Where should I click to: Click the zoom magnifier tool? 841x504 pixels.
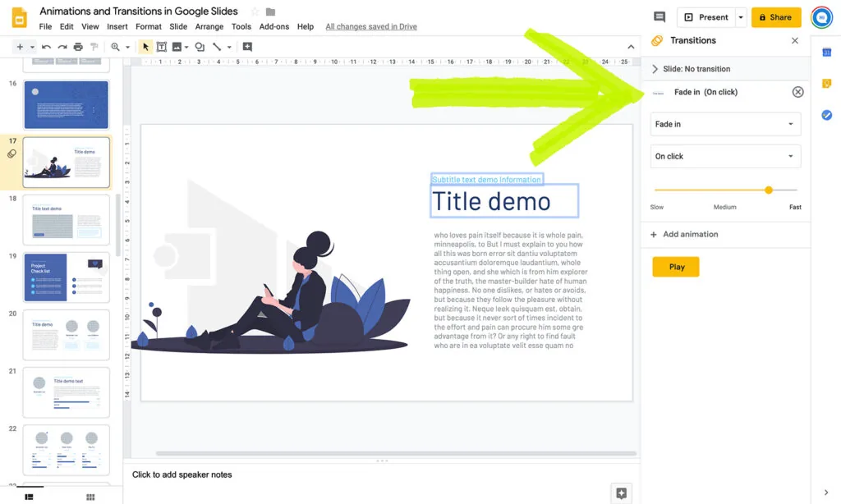115,47
